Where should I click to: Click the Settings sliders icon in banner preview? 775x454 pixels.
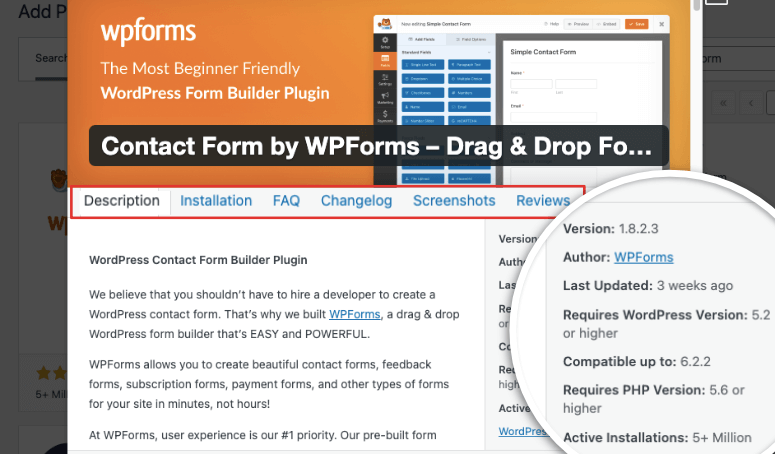tap(385, 80)
